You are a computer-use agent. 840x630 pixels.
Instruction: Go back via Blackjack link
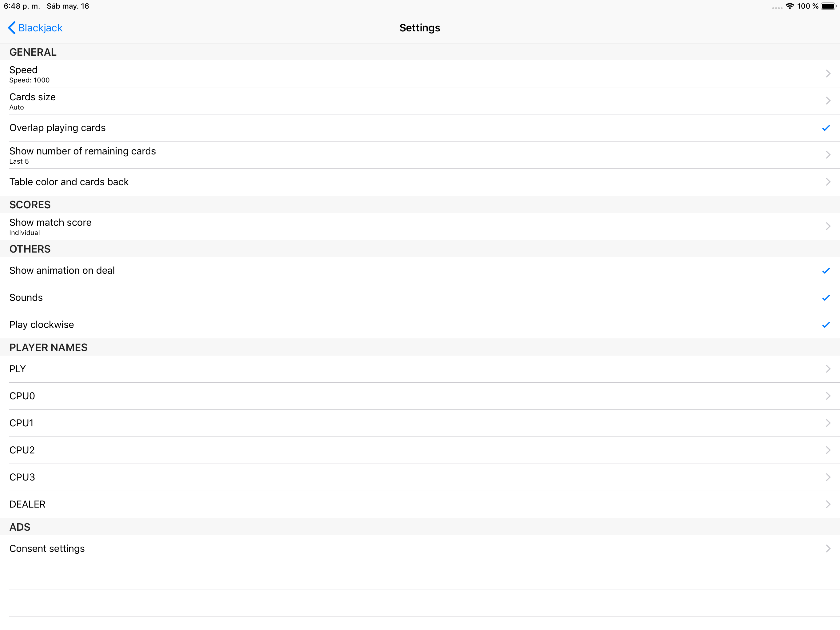(40, 28)
